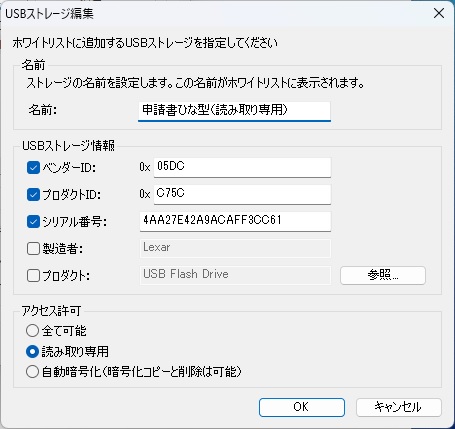Image resolution: width=455 pixels, height=429 pixels.
Task: Click the product ID field containing C75C
Action: click(242, 194)
